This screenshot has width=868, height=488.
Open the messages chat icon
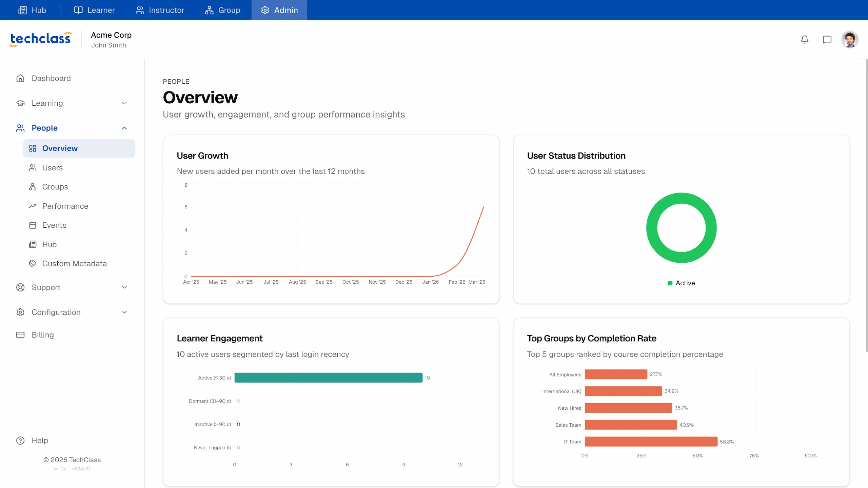[827, 40]
